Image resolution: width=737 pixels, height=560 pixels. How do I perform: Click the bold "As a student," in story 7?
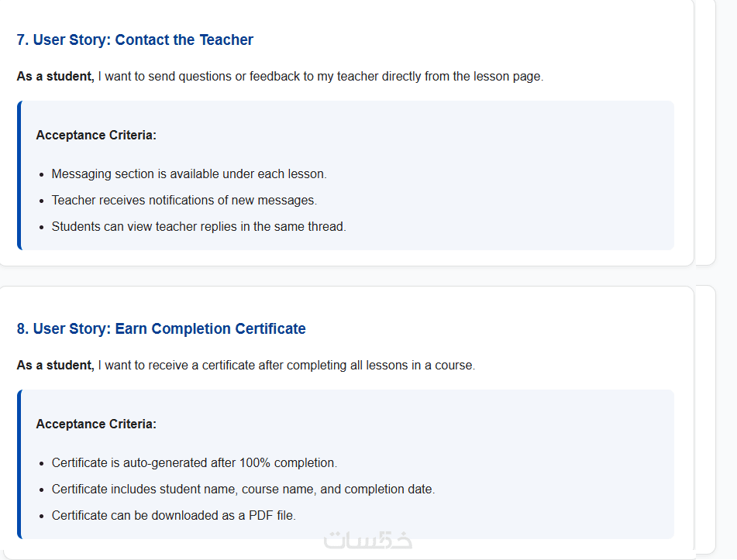[55, 76]
